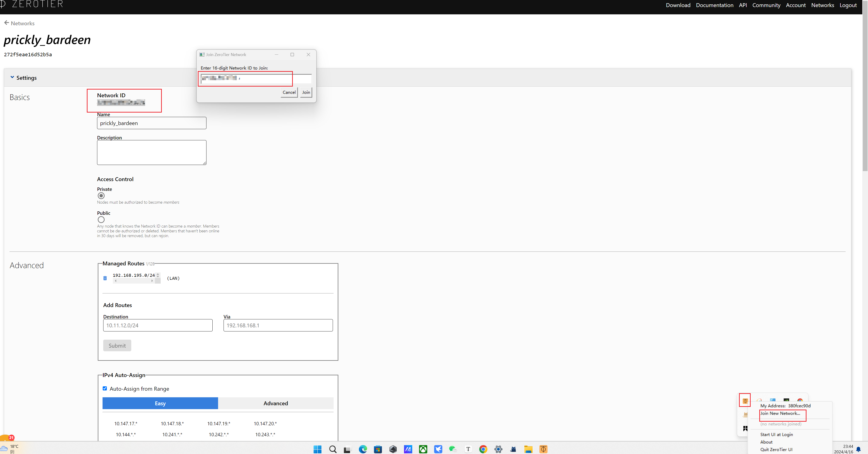Open taskbar Search
Image resolution: width=868 pixels, height=454 pixels.
pos(332,449)
